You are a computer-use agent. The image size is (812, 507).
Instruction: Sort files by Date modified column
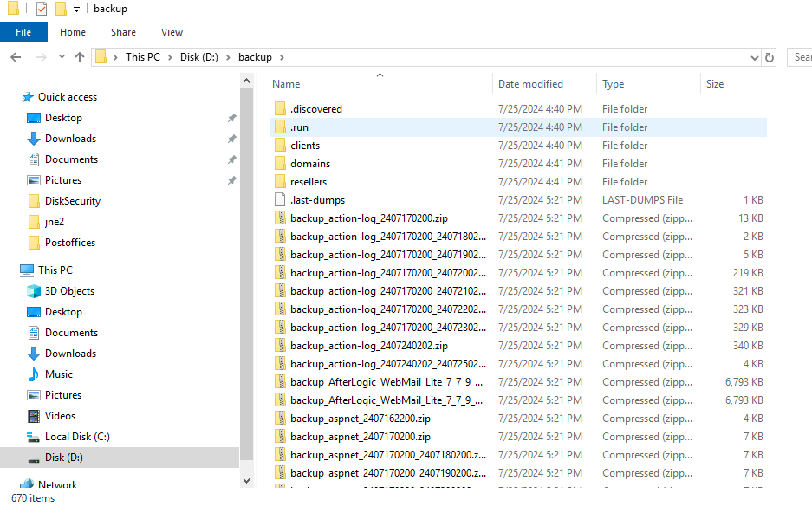click(x=530, y=84)
